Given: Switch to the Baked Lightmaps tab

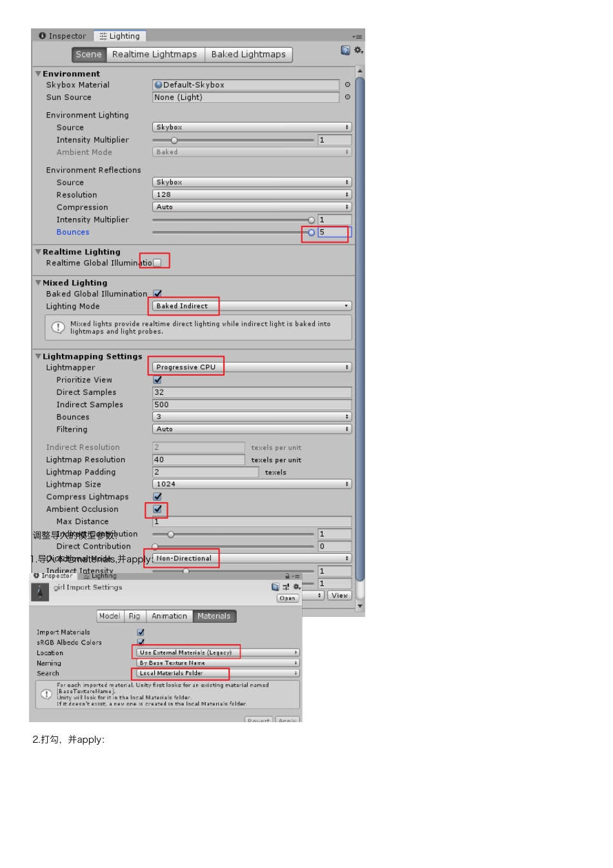Looking at the screenshot, I should (248, 54).
